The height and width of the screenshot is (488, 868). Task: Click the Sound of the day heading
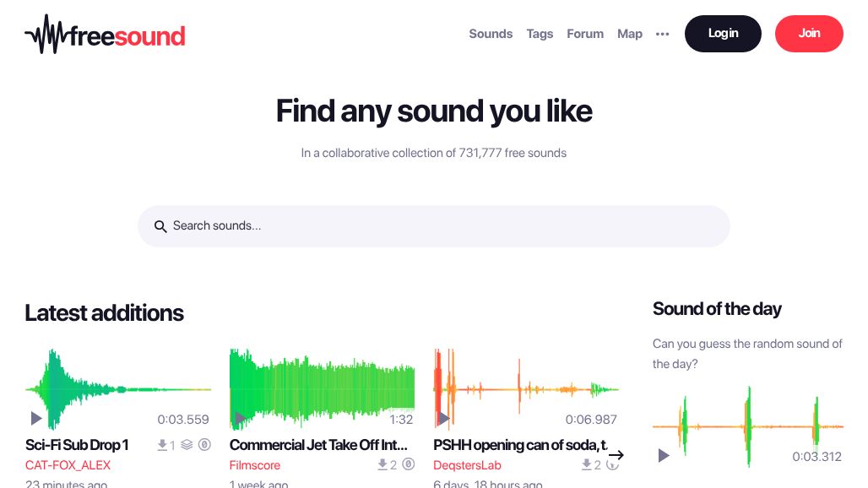point(717,309)
